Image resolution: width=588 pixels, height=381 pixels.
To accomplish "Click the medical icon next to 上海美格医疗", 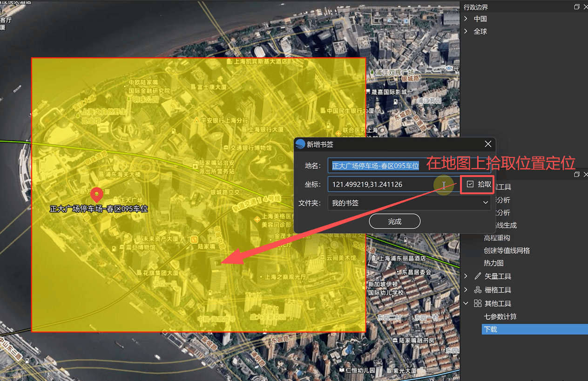I will point(257,218).
